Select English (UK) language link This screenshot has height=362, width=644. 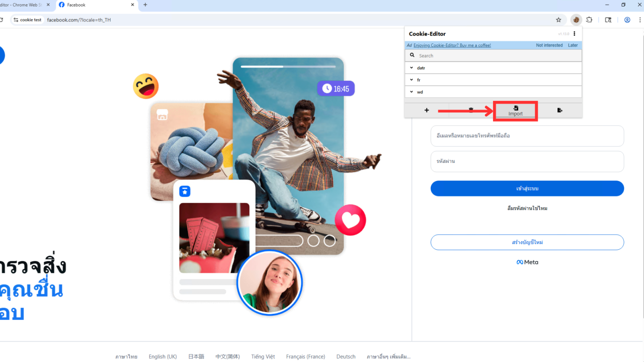[163, 356]
